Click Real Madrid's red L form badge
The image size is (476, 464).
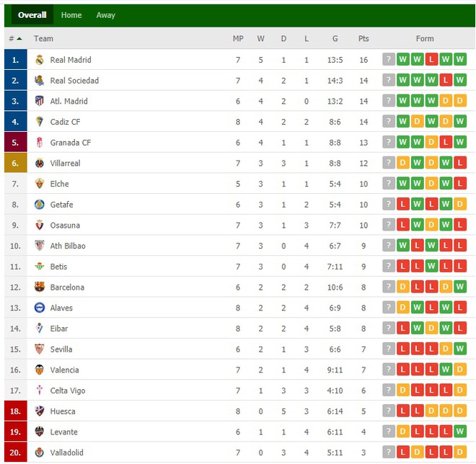pos(431,59)
